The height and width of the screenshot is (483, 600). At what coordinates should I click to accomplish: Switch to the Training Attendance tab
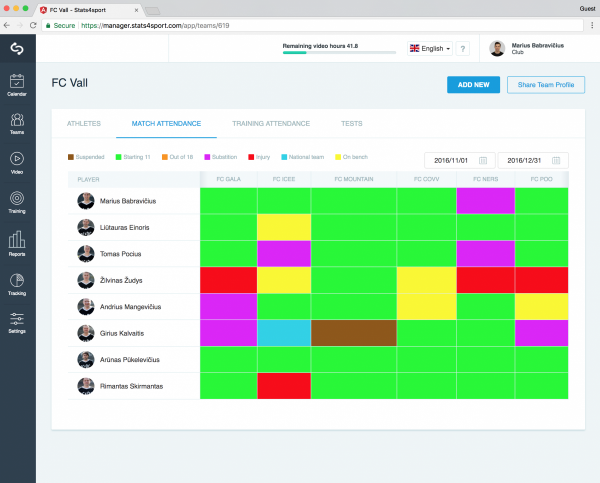[x=271, y=124]
